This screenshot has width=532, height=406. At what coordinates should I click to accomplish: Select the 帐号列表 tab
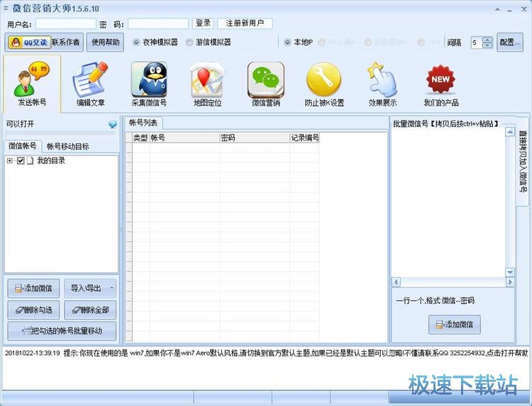(x=143, y=123)
